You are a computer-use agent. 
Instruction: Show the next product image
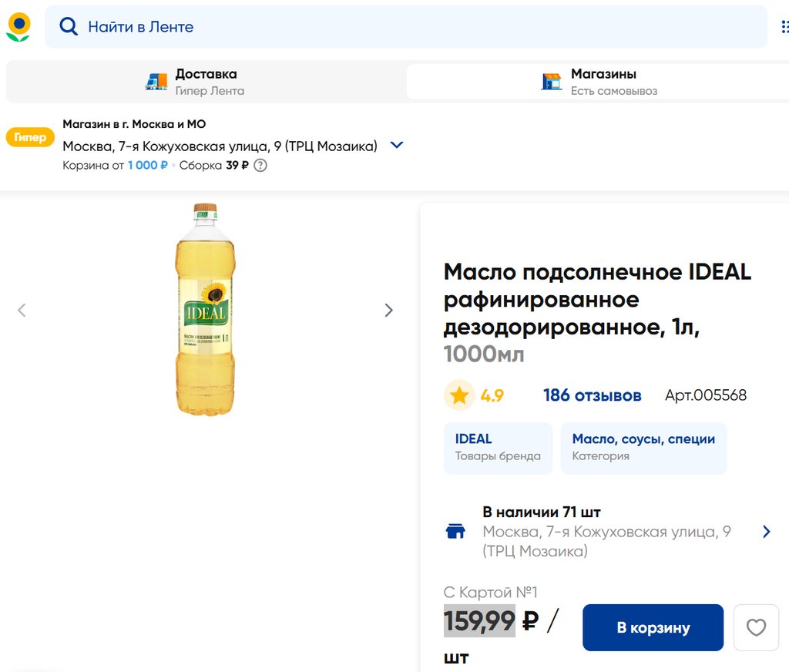388,310
